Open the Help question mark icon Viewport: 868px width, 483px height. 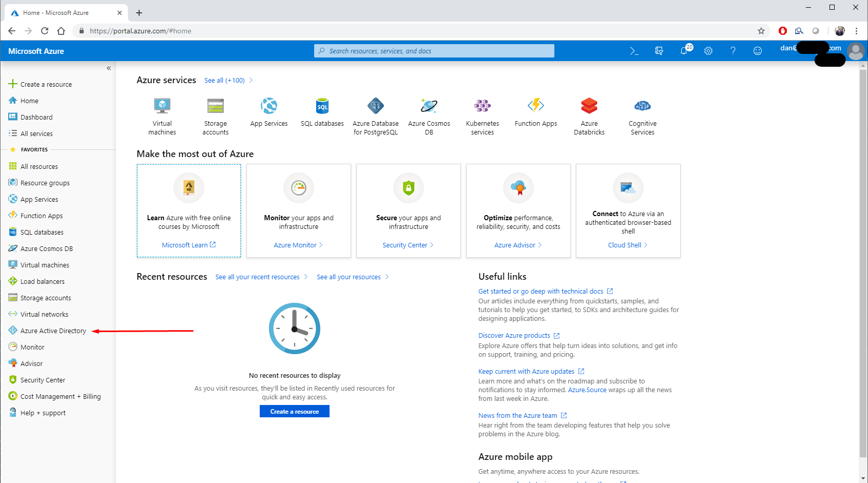(x=733, y=51)
